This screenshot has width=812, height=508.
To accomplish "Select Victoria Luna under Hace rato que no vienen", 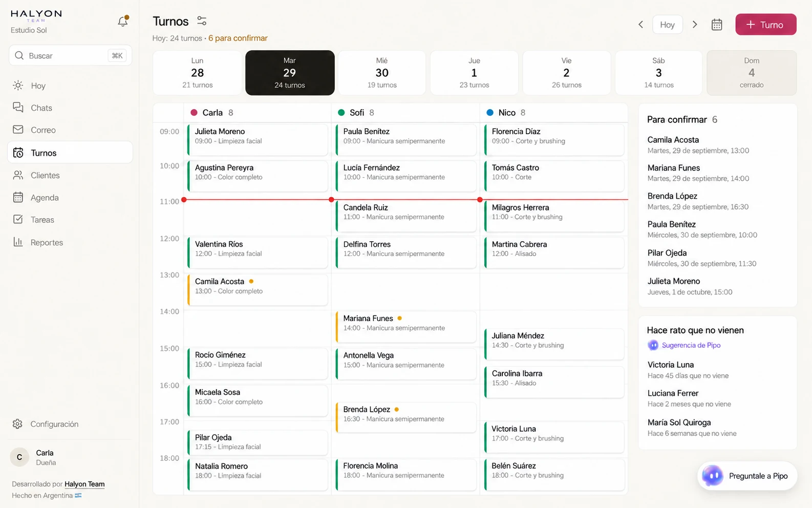I will pyautogui.click(x=688, y=370).
